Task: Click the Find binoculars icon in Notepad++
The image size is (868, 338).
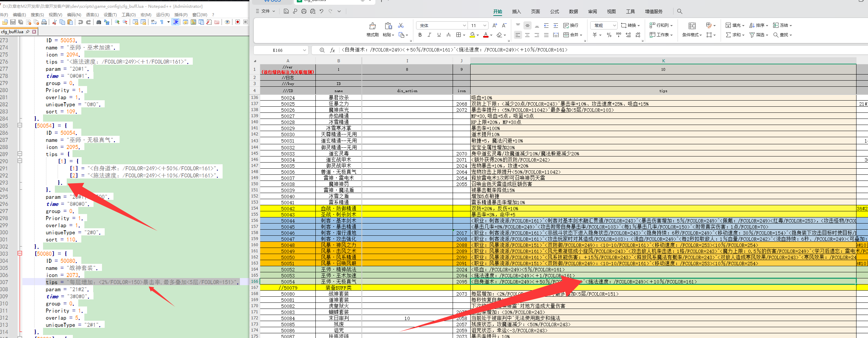Action: (x=99, y=22)
